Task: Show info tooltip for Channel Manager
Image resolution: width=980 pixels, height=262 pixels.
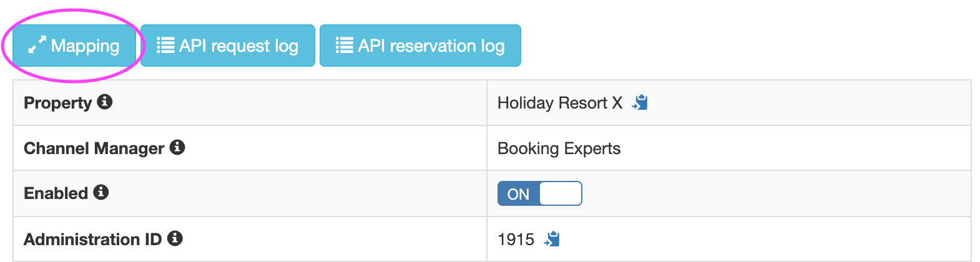Action: pyautogui.click(x=177, y=147)
